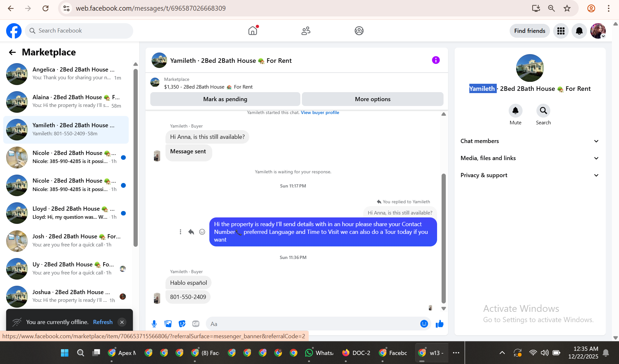619x364 pixels.
Task: Open conversation information with the purple info icon
Action: coord(436,60)
